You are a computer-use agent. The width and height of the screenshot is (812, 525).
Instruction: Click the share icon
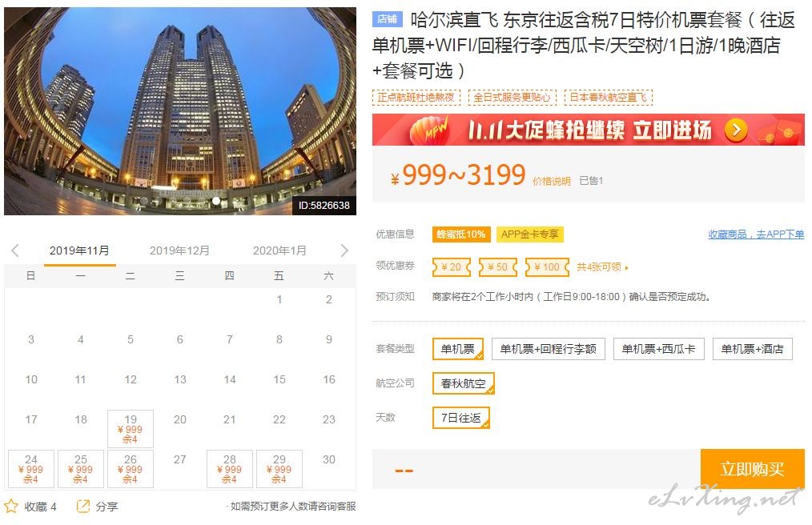coord(82,506)
